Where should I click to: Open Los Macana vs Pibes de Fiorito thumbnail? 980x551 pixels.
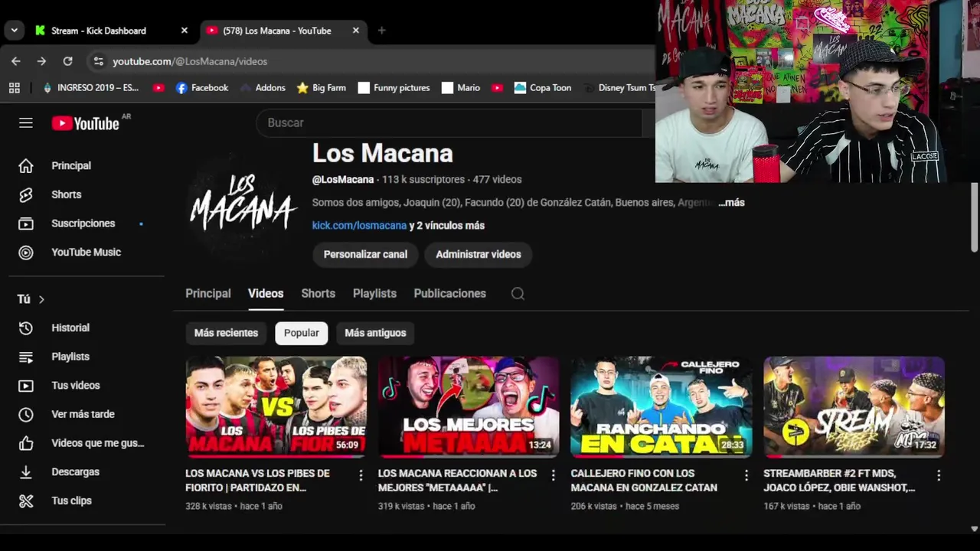tap(276, 407)
